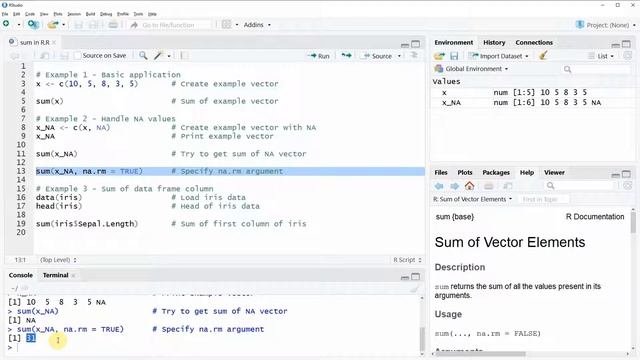The image size is (640, 360).
Task: Click the Help forward arrow icon
Action: (454, 186)
